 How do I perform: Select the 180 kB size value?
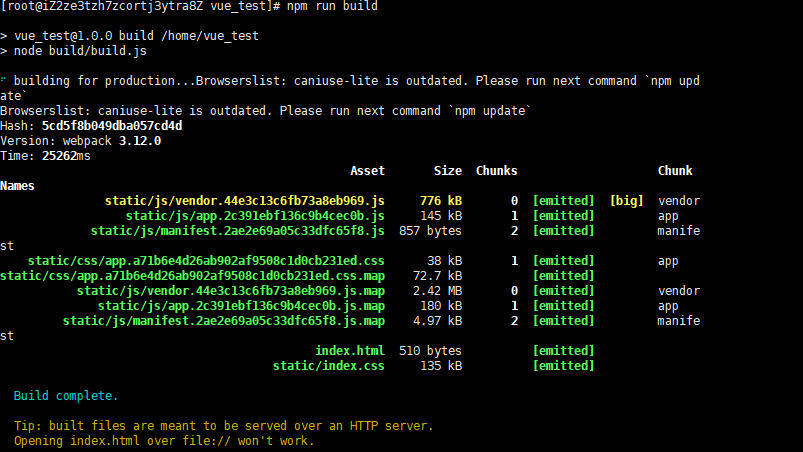(x=441, y=306)
